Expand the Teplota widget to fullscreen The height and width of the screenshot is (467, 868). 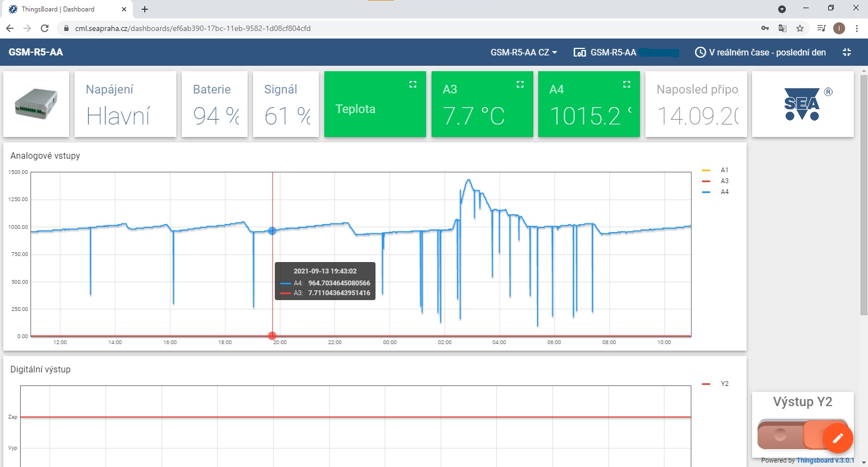pos(413,84)
